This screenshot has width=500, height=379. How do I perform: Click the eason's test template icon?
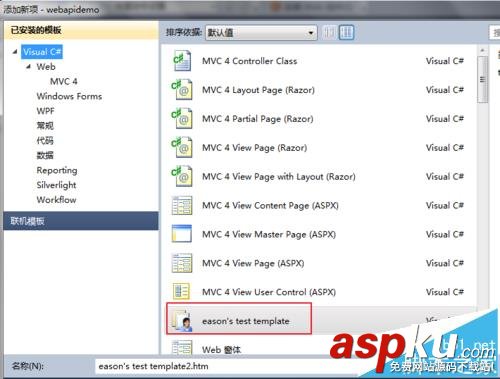[182, 321]
